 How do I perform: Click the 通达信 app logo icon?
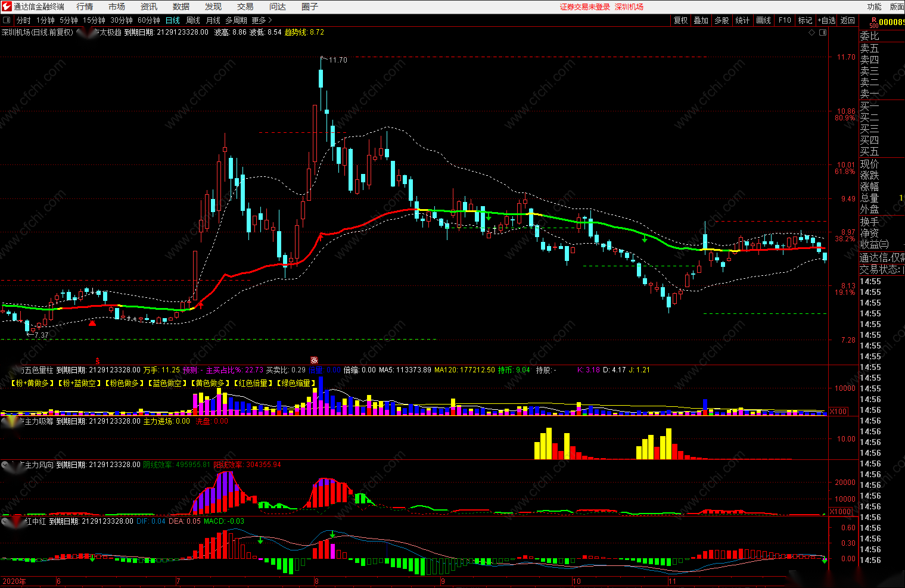pyautogui.click(x=7, y=7)
